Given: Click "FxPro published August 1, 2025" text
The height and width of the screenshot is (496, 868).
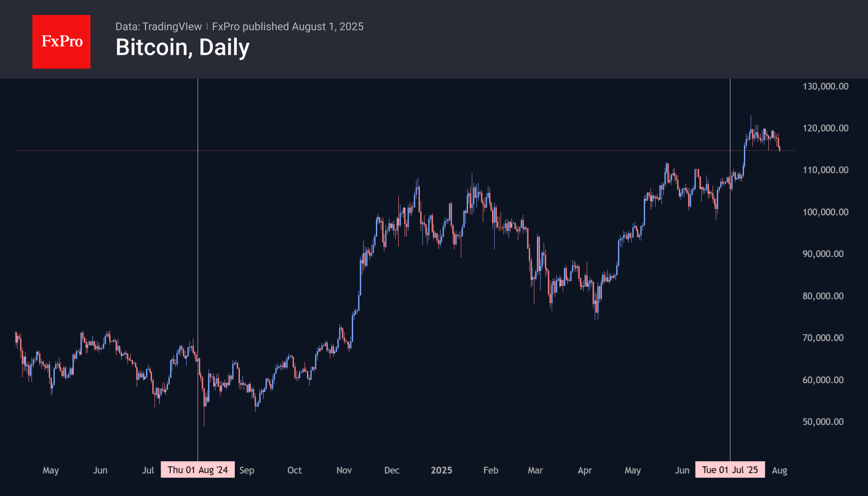Looking at the screenshot, I should tap(288, 27).
